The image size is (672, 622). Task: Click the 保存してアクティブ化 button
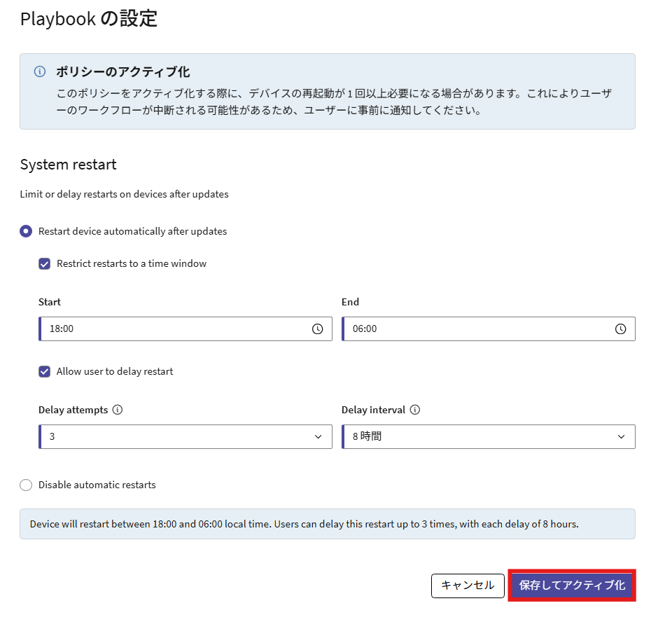tap(572, 585)
